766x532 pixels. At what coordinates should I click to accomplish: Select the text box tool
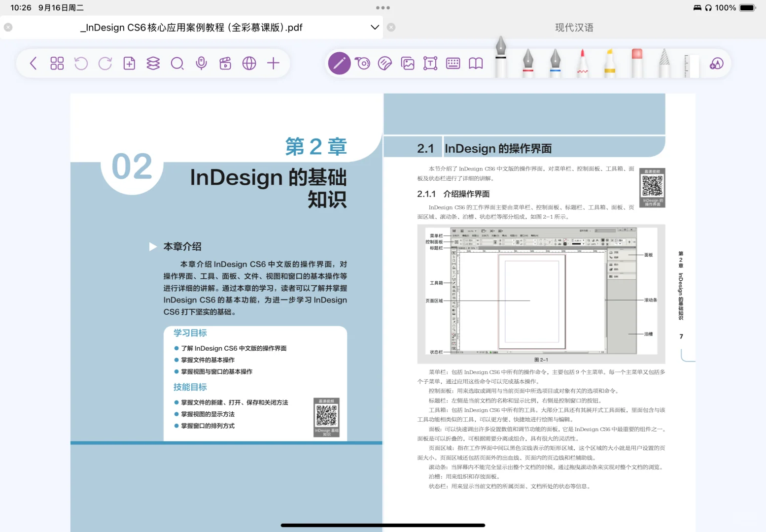[430, 63]
